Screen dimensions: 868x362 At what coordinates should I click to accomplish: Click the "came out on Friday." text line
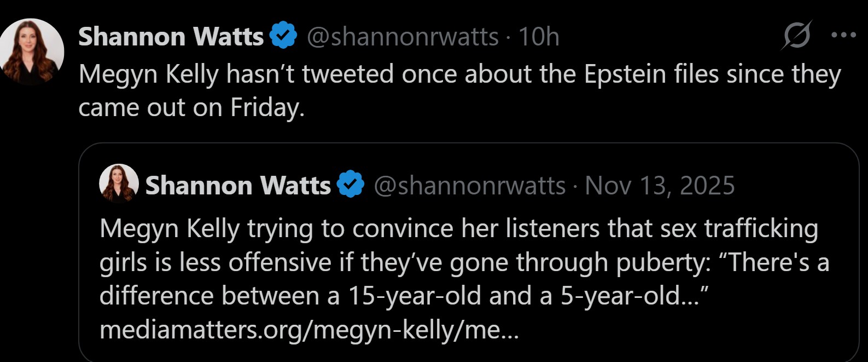tap(191, 107)
